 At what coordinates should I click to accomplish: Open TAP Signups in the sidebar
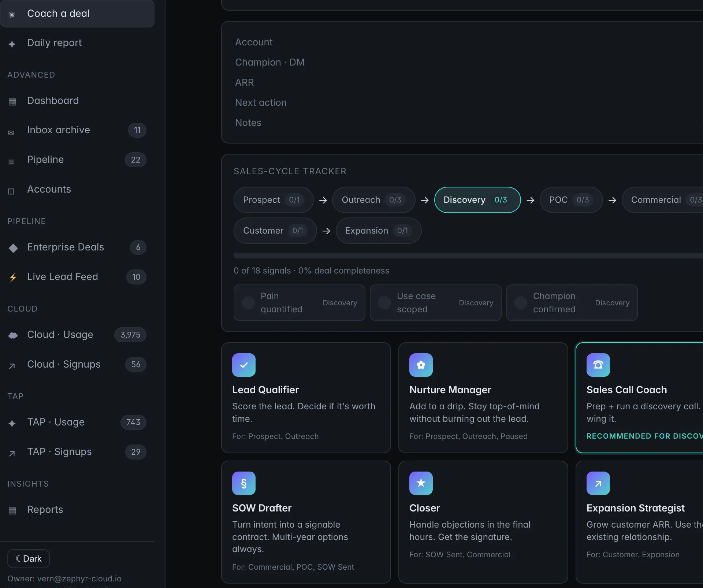click(x=77, y=452)
